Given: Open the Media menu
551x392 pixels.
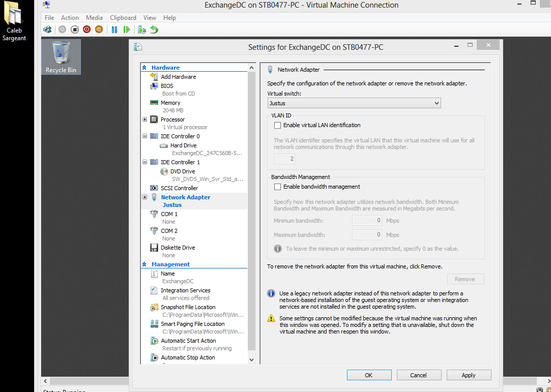Looking at the screenshot, I should coord(94,18).
